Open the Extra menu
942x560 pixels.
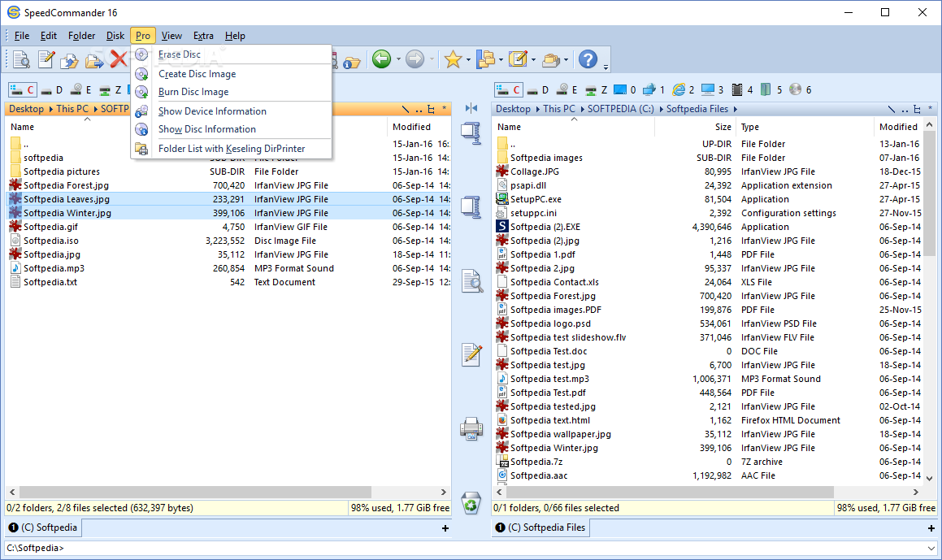pyautogui.click(x=203, y=36)
